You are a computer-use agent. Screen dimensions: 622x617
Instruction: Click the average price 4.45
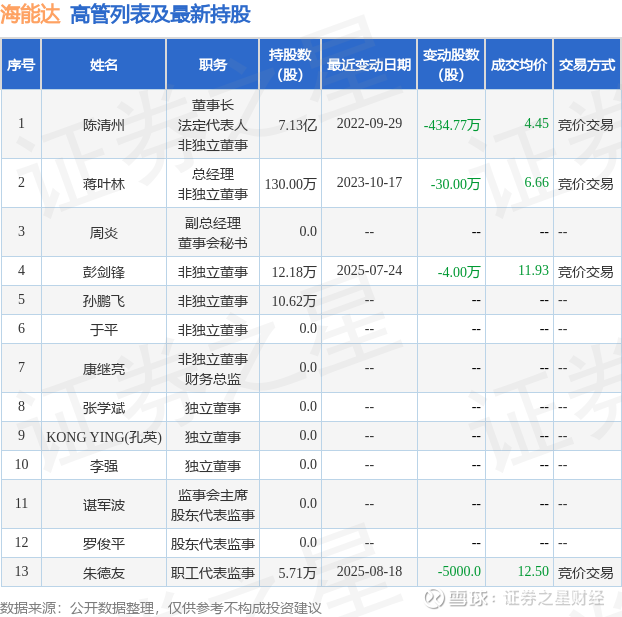click(536, 123)
